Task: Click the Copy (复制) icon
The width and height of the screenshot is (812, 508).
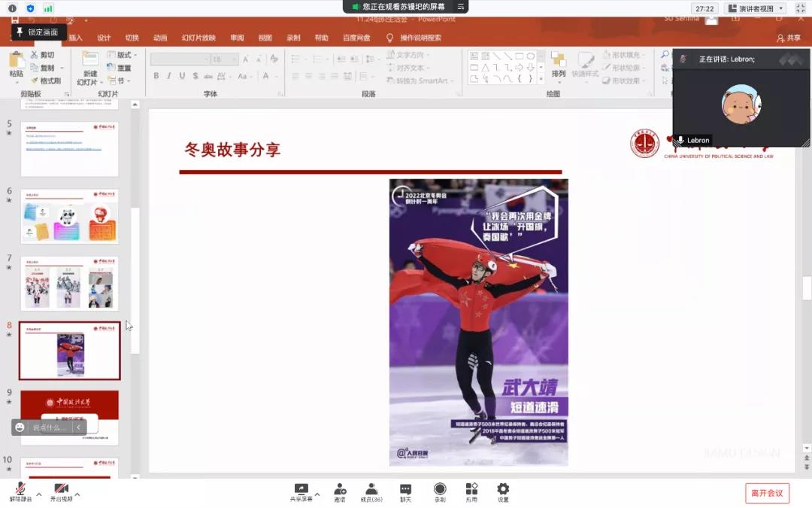Action: pyautogui.click(x=34, y=68)
